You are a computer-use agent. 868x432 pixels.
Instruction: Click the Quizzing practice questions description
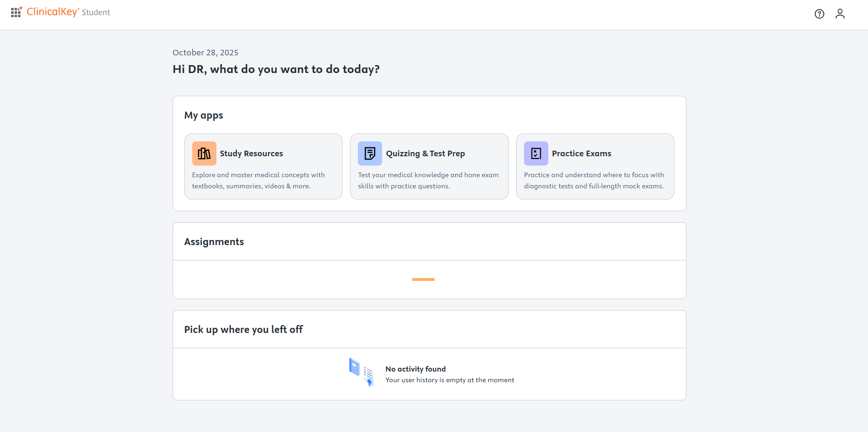(428, 180)
